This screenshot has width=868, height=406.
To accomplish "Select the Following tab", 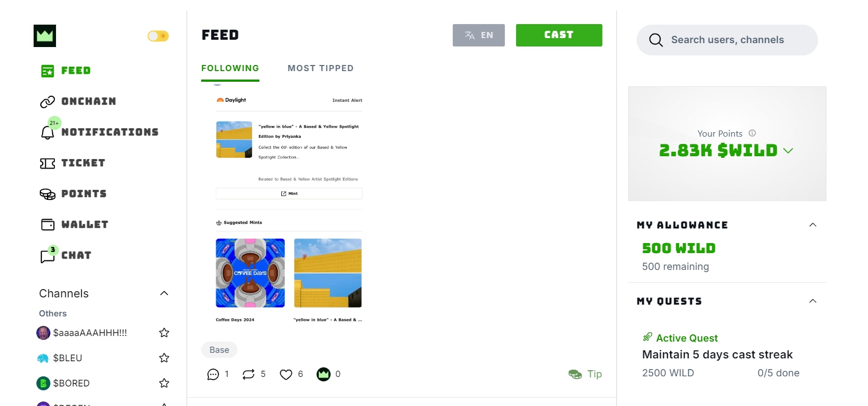I will 230,68.
